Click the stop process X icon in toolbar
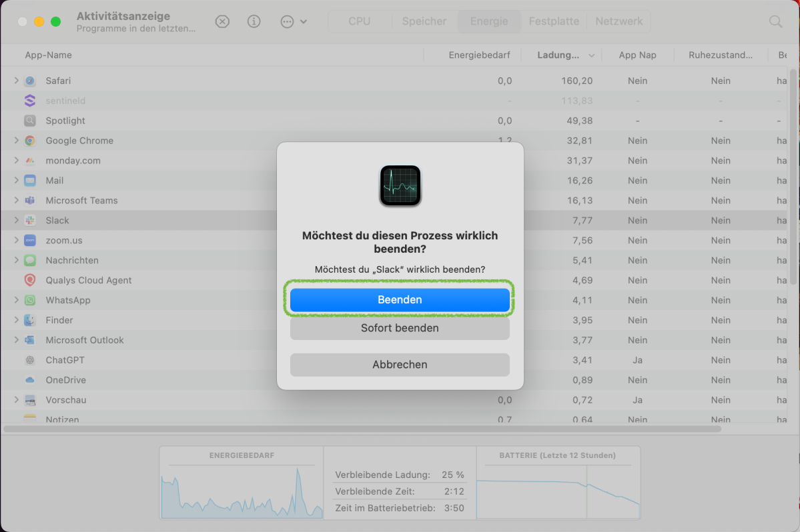The image size is (800, 532). pos(222,21)
